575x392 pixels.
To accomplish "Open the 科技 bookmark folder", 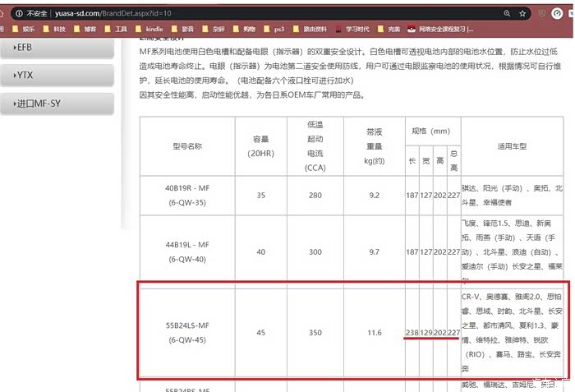I will click(x=54, y=29).
